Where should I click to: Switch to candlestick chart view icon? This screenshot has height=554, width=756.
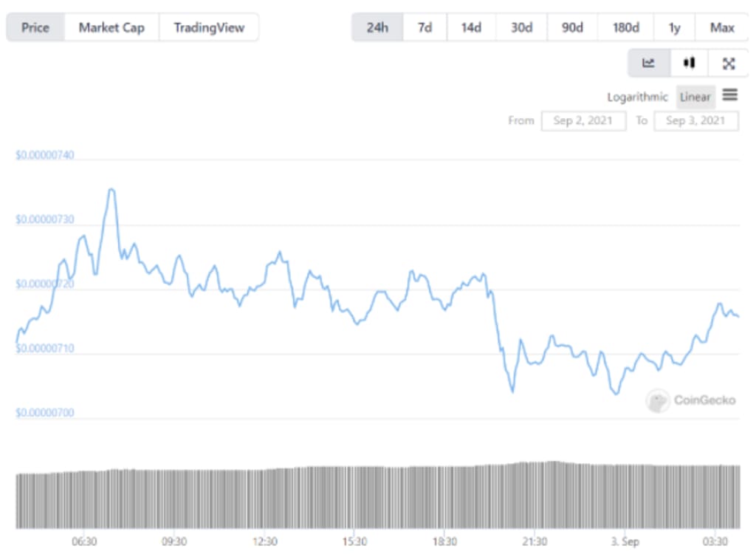[x=689, y=64]
